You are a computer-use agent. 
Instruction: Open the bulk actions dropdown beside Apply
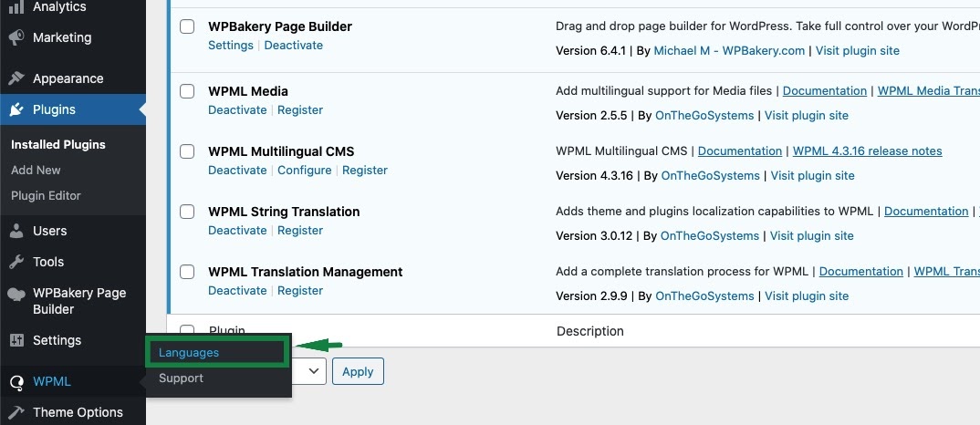click(x=310, y=371)
